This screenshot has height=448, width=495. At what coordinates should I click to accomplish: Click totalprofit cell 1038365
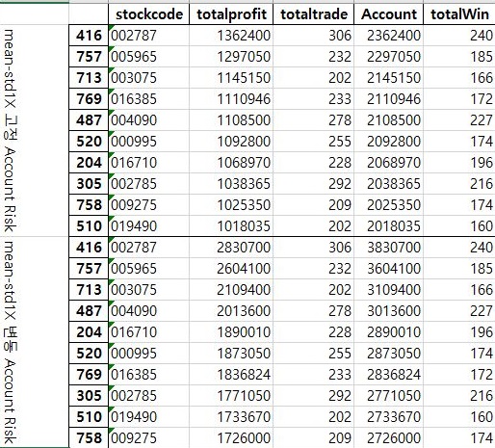tap(231, 184)
